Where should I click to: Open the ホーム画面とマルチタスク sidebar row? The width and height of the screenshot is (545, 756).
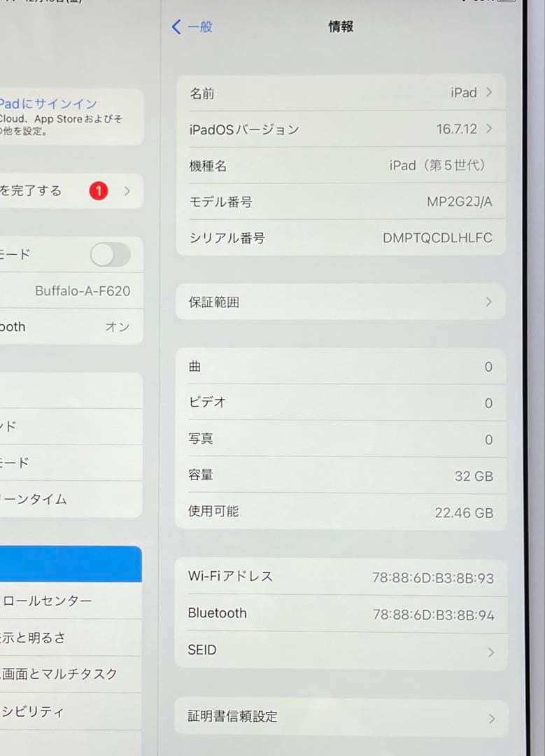tap(71, 674)
